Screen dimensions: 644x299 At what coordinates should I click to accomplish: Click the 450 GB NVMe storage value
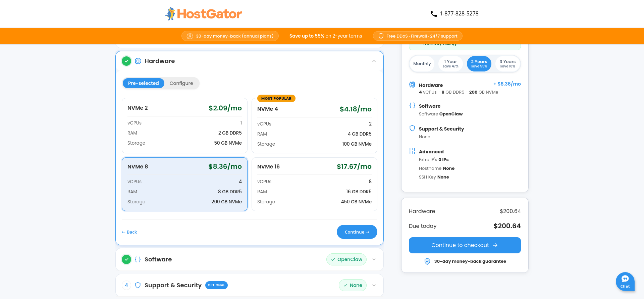pyautogui.click(x=356, y=202)
